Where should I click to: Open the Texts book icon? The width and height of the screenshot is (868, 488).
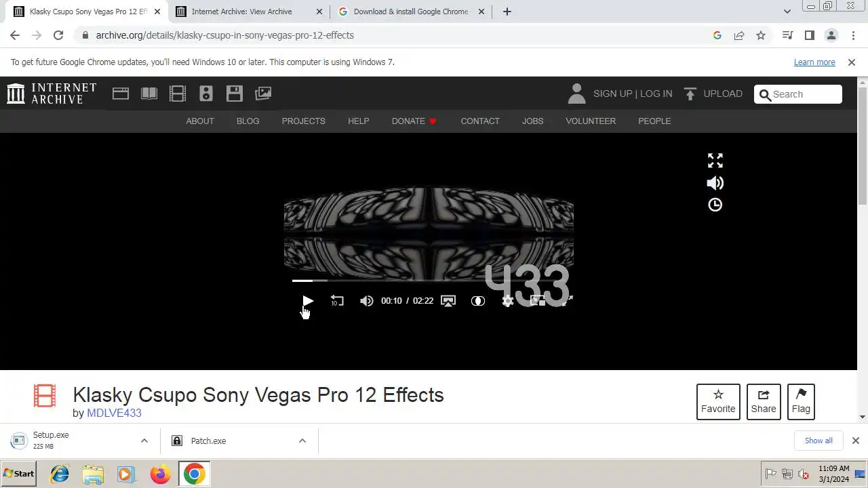click(149, 94)
